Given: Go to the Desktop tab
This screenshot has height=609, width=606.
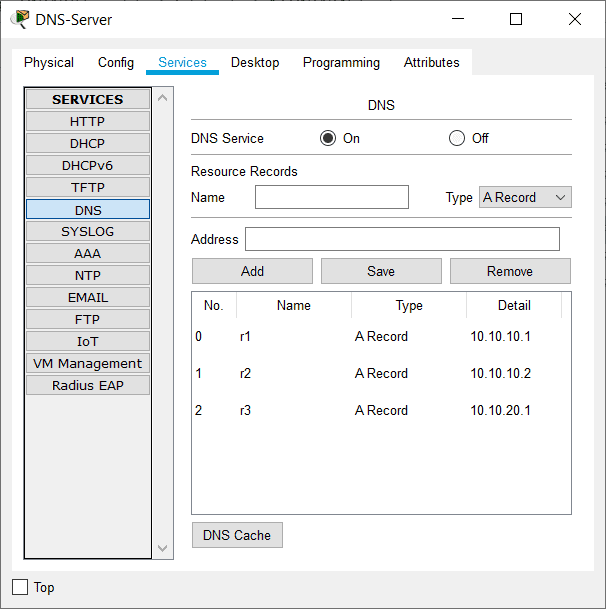Looking at the screenshot, I should [x=255, y=62].
